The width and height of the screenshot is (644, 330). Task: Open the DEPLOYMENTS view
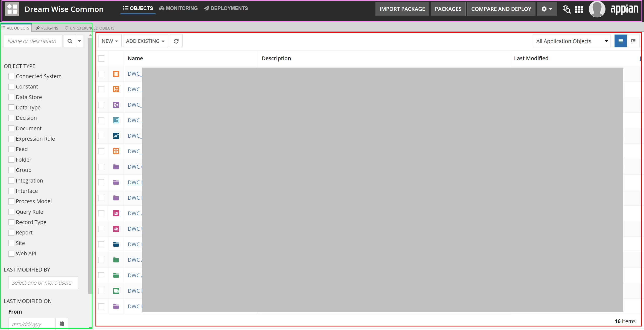click(226, 8)
